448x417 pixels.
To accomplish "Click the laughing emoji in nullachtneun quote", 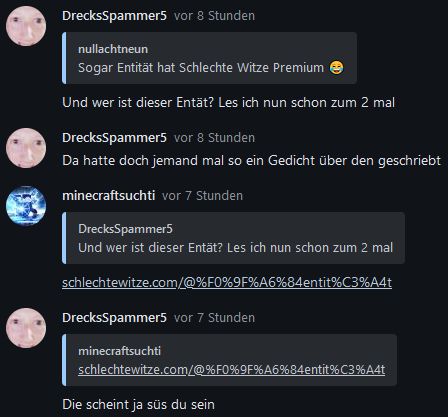I will (x=336, y=68).
